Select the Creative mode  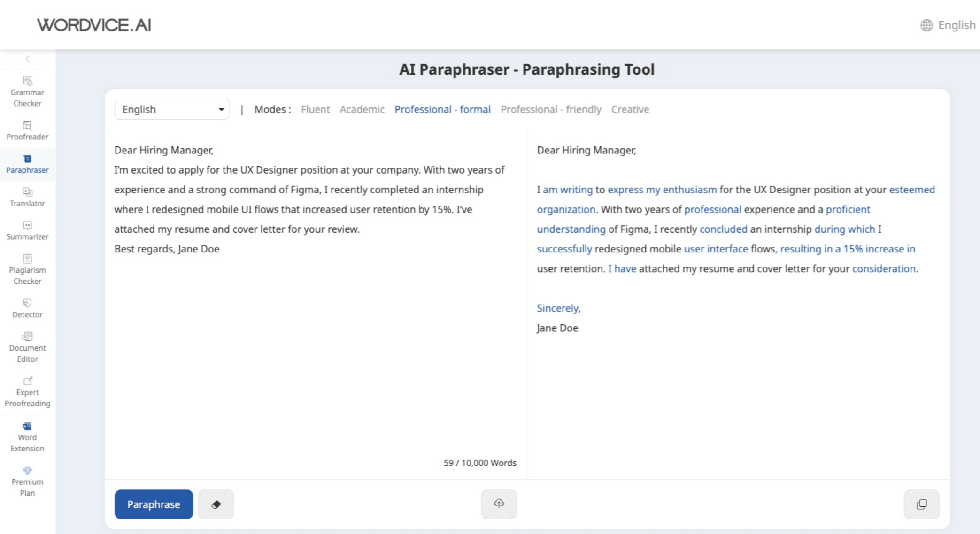pyautogui.click(x=630, y=109)
